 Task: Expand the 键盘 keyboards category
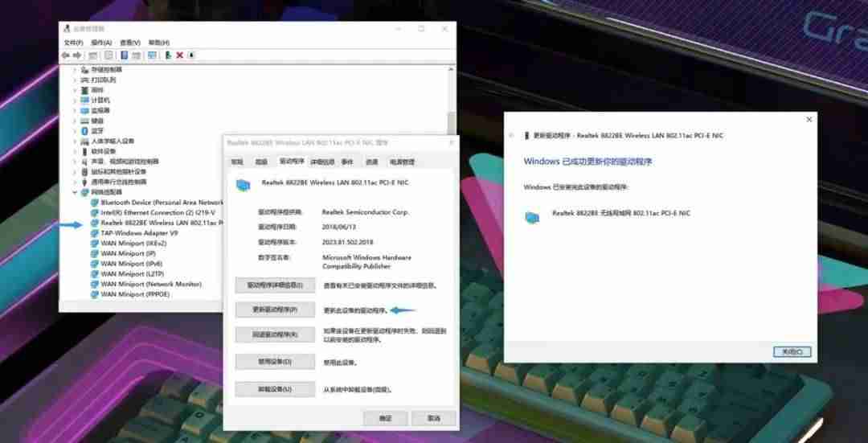coord(75,121)
